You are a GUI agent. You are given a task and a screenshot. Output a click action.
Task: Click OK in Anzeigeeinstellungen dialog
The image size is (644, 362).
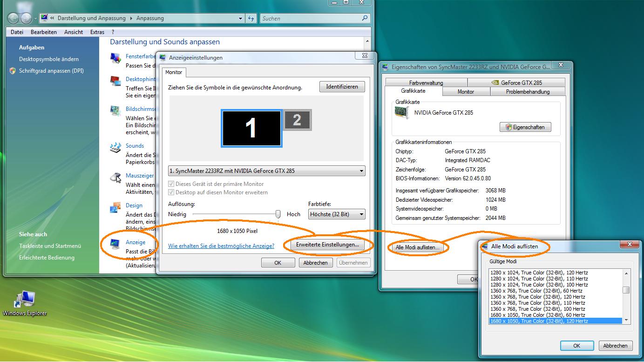coord(278,263)
